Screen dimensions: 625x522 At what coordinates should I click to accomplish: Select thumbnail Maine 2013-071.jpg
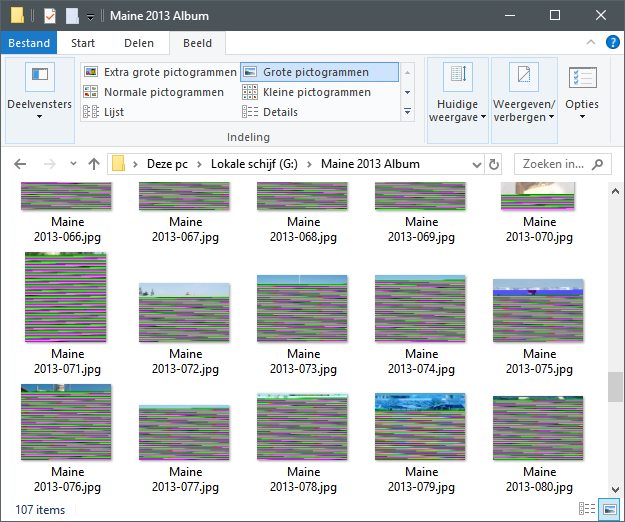(x=66, y=297)
